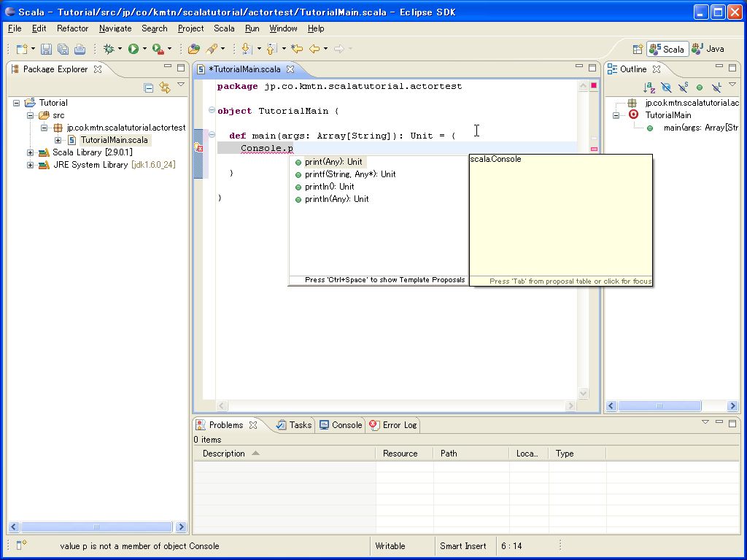Close the Outline view tab
This screenshot has width=747, height=560.
(x=657, y=69)
